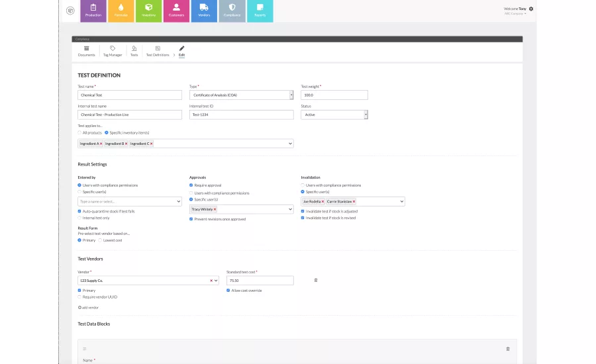Remove Carrie Stanislaw from invalidation users
The width and height of the screenshot is (596, 364).
coord(354,202)
